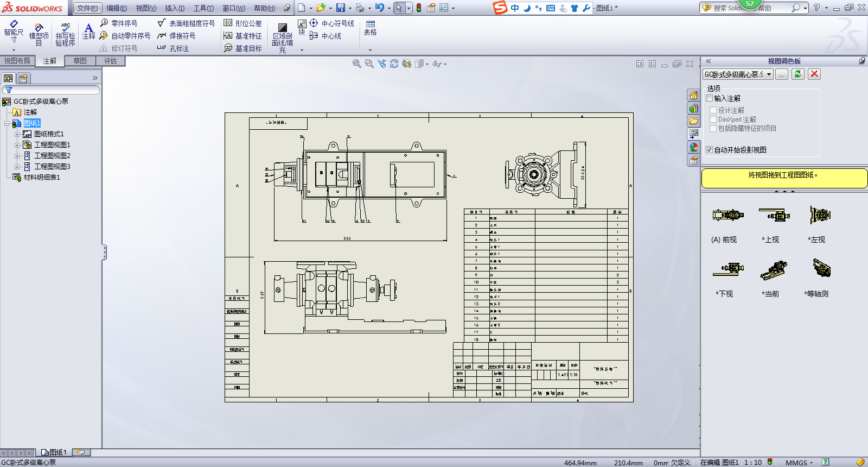Viewport: 868px width, 467px height.
Task: Expand the FeatureManager tabs chevron
Action: pos(95,78)
